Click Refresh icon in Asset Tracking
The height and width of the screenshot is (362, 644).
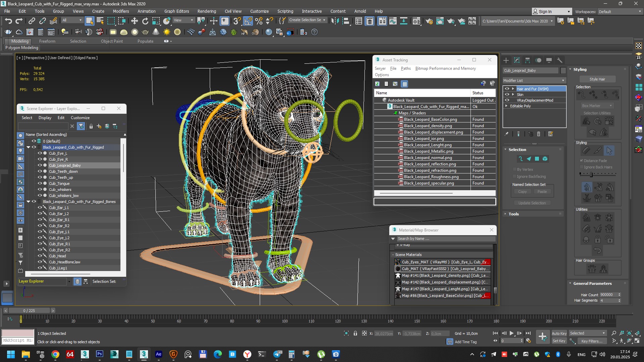[x=377, y=84]
